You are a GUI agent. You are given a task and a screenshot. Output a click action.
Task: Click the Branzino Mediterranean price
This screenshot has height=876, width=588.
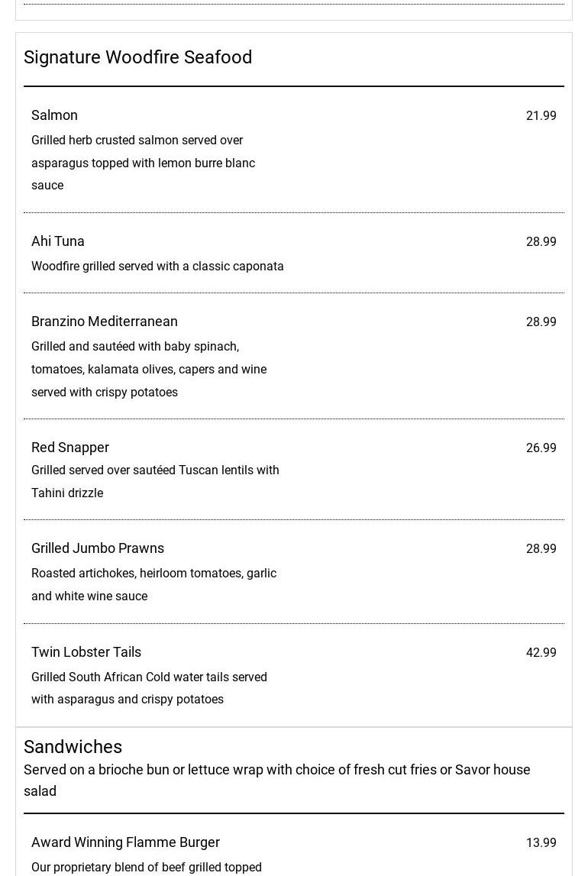click(541, 322)
